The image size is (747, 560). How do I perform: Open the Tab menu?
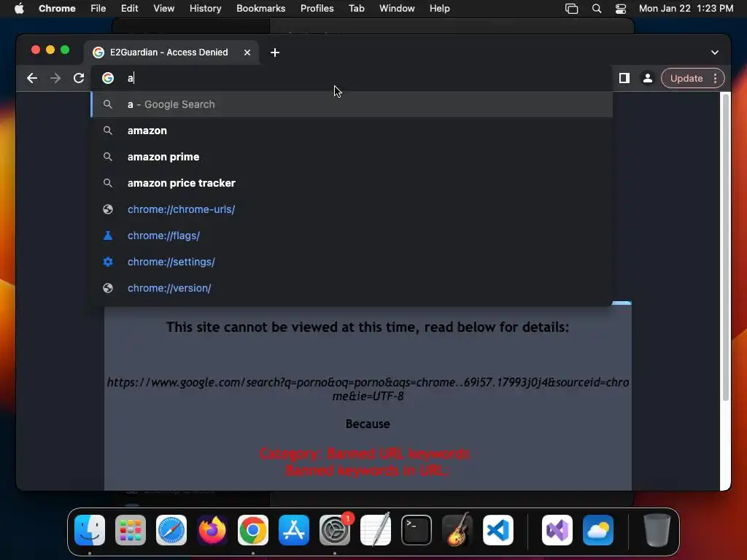tap(356, 9)
